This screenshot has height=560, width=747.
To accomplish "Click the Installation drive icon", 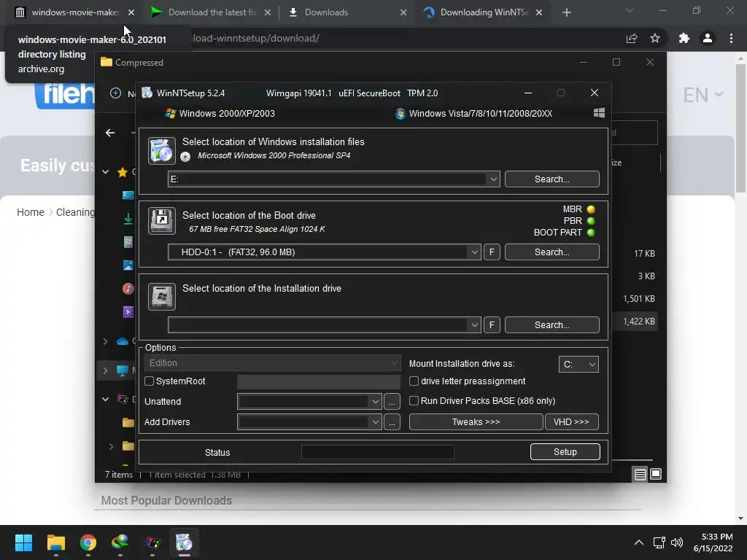I will point(161,296).
